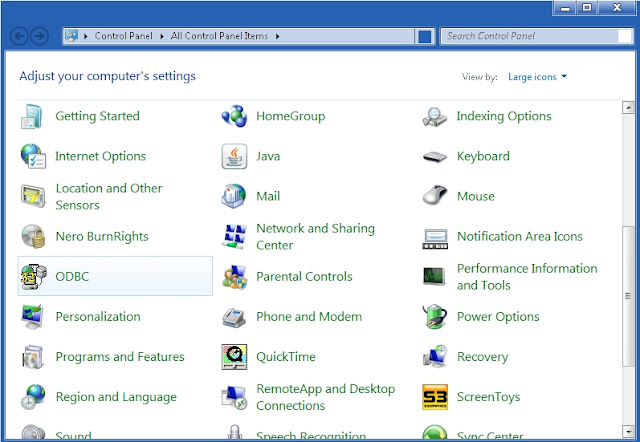Open the Power Options link
Viewport: 640px width, 442px height.
pyautogui.click(x=498, y=316)
